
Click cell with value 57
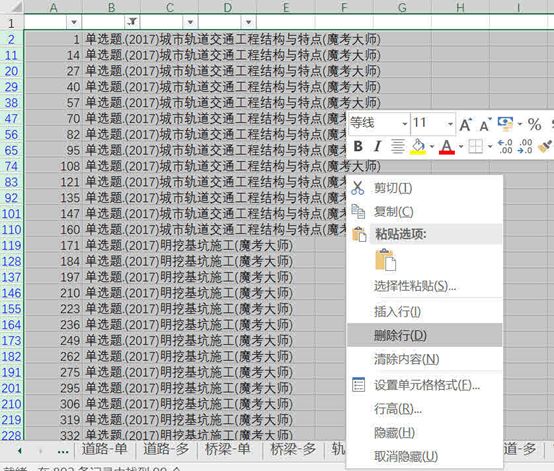pos(53,102)
